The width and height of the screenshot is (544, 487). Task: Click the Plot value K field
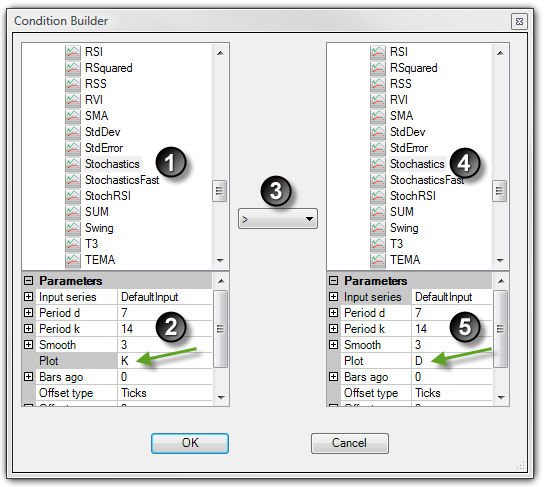[164, 361]
